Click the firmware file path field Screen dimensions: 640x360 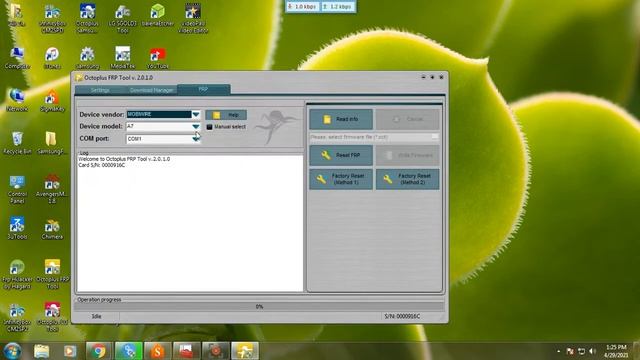click(370, 137)
